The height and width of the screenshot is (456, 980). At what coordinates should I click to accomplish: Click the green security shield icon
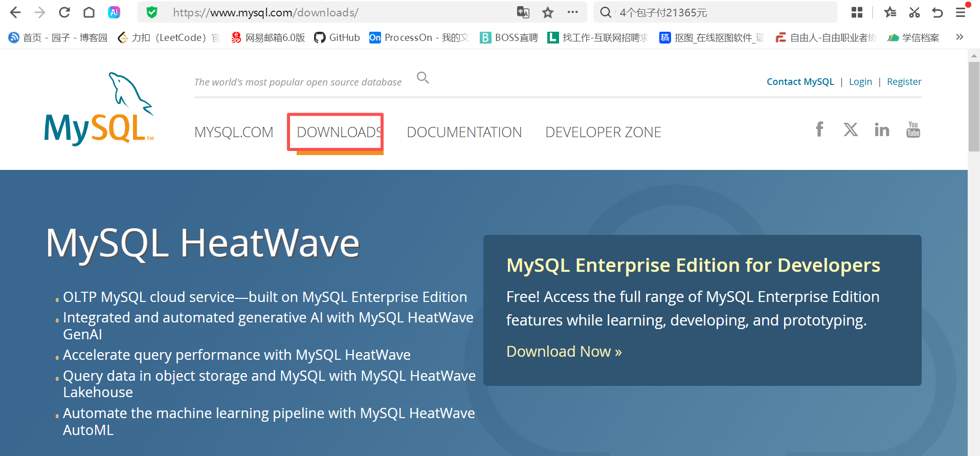click(x=152, y=12)
